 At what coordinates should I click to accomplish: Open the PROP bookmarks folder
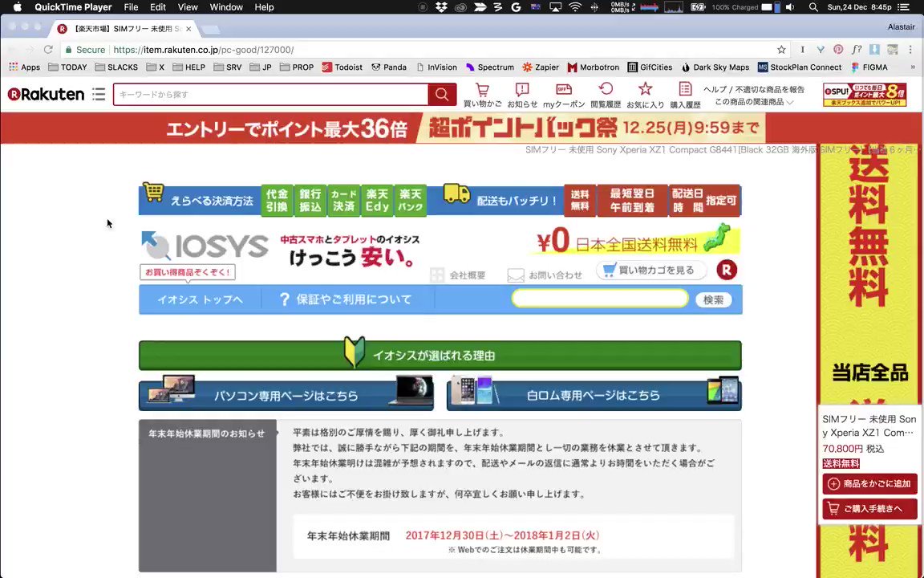click(x=297, y=67)
